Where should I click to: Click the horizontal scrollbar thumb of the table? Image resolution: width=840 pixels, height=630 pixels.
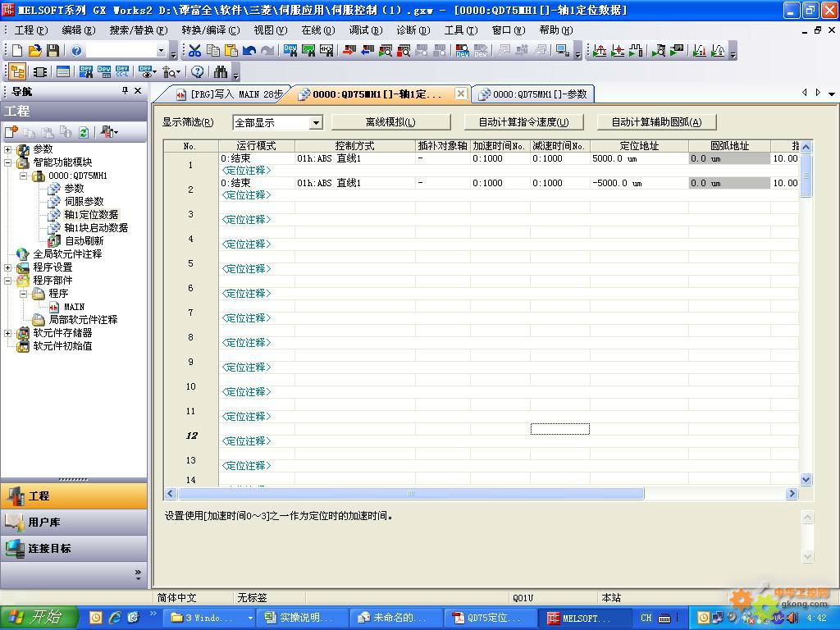(x=411, y=493)
